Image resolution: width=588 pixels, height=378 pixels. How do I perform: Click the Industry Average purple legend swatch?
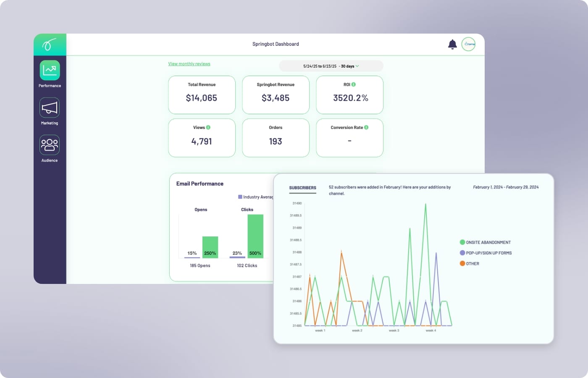pos(240,197)
